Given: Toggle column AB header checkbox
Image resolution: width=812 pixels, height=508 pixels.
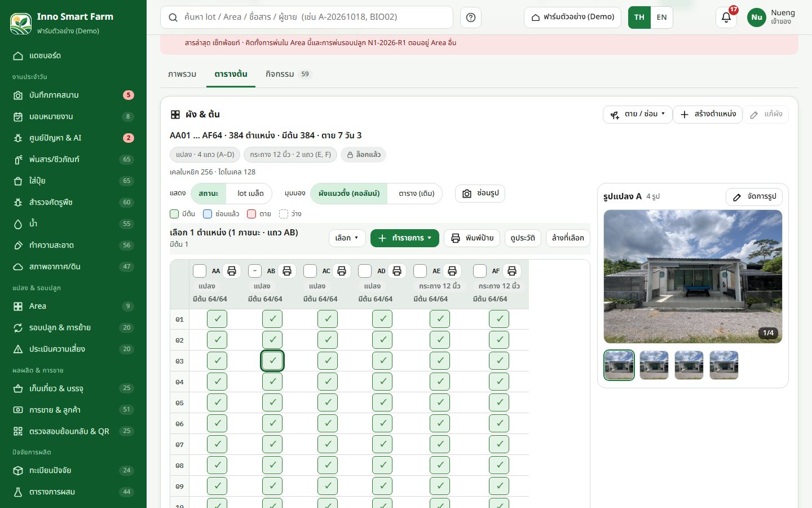Looking at the screenshot, I should pos(255,271).
